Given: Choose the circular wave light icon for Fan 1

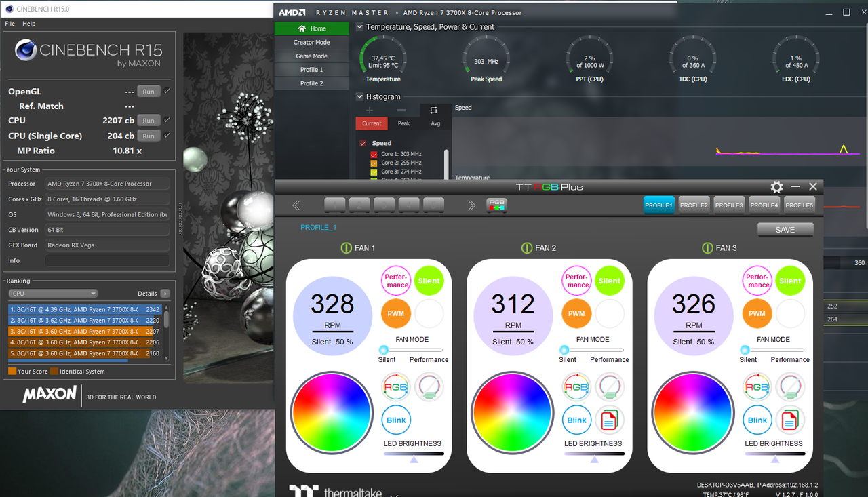Looking at the screenshot, I should point(429,387).
